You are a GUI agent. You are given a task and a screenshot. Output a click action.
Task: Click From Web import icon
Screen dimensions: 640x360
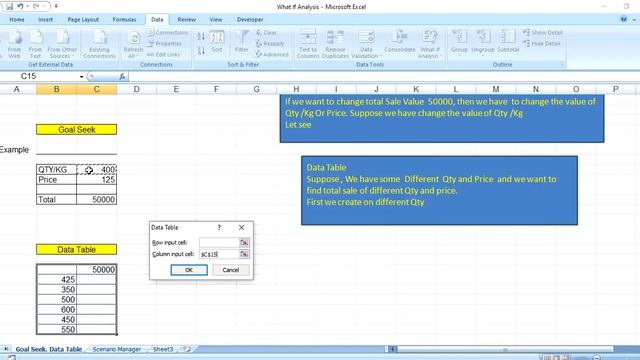(14, 44)
